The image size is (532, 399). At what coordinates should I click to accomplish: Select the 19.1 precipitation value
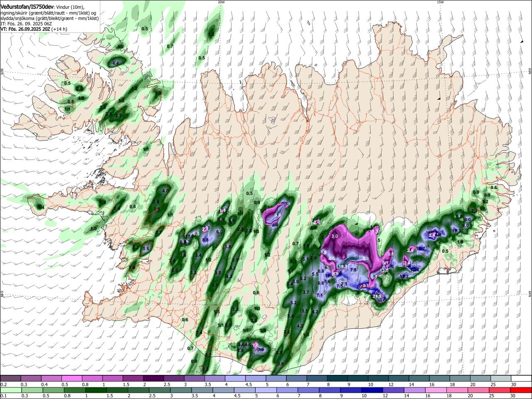click(x=343, y=266)
